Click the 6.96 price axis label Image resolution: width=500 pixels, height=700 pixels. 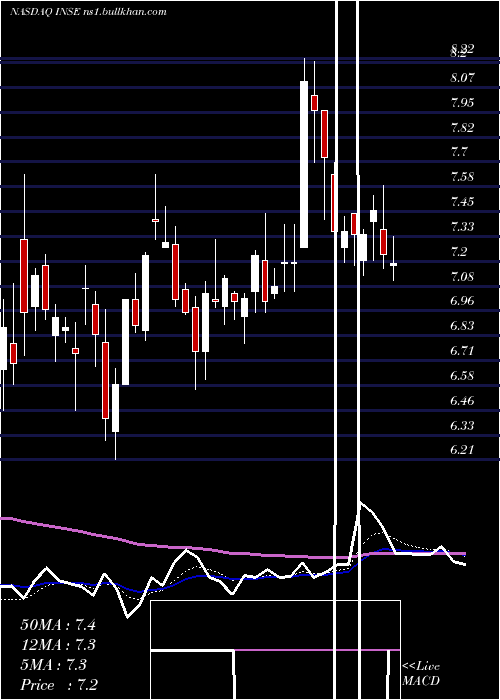[x=462, y=300]
